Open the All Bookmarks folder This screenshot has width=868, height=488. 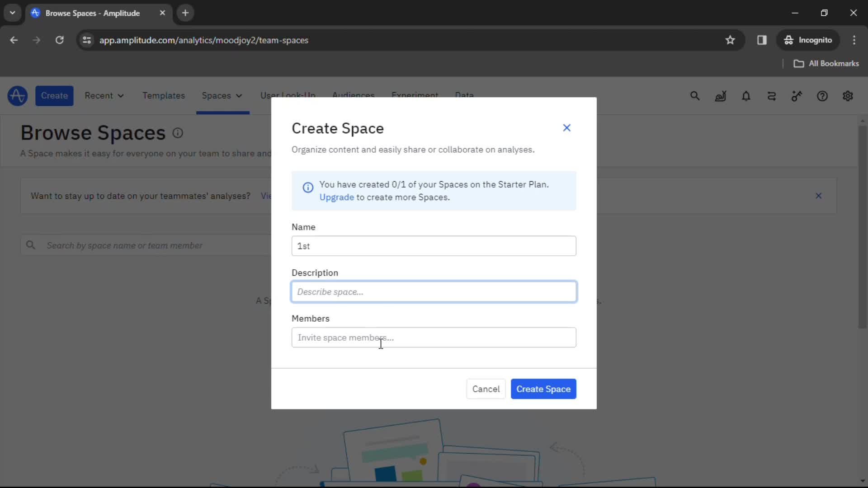(x=826, y=64)
